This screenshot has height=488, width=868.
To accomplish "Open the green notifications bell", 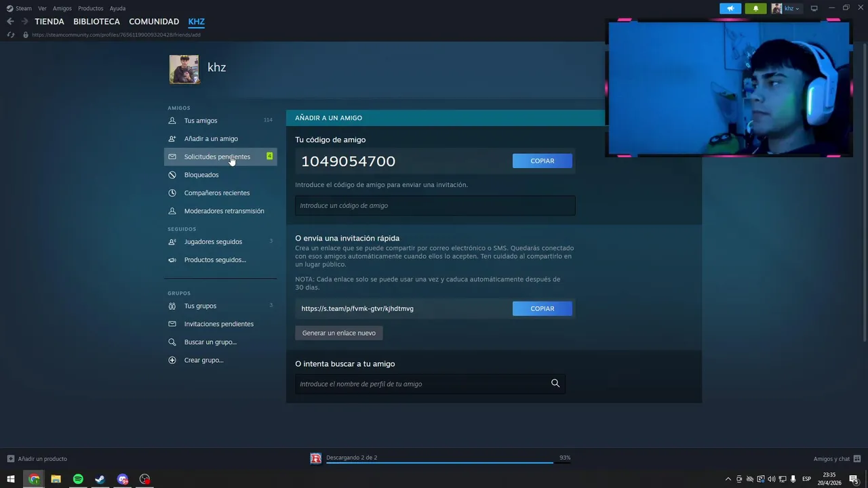I will coord(755,9).
